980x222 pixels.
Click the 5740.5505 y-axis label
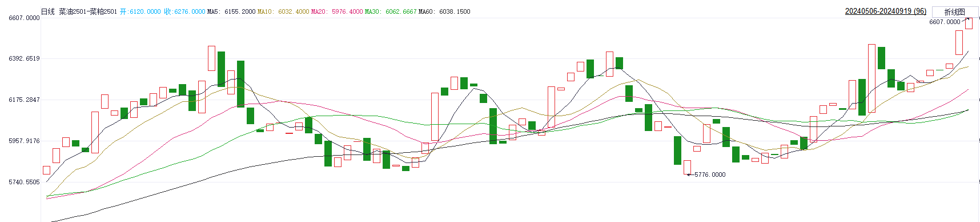pyautogui.click(x=24, y=182)
